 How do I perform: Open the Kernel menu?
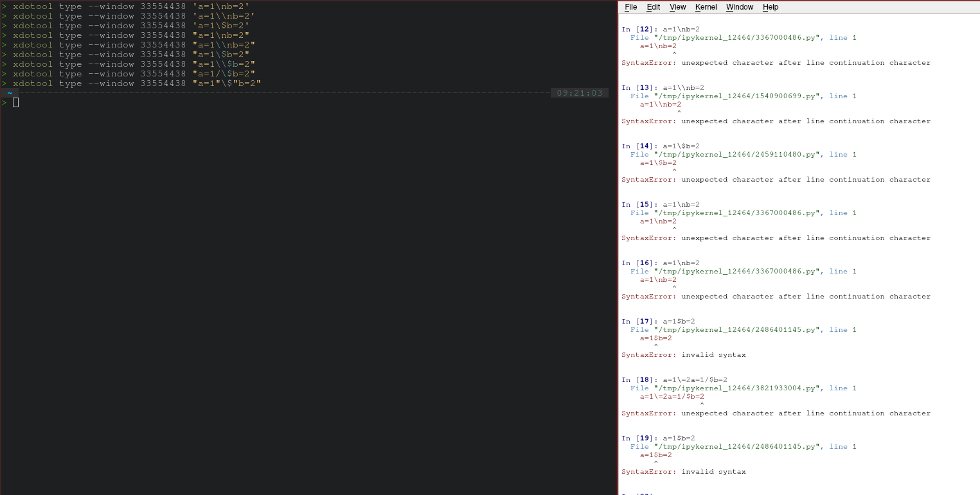(706, 7)
